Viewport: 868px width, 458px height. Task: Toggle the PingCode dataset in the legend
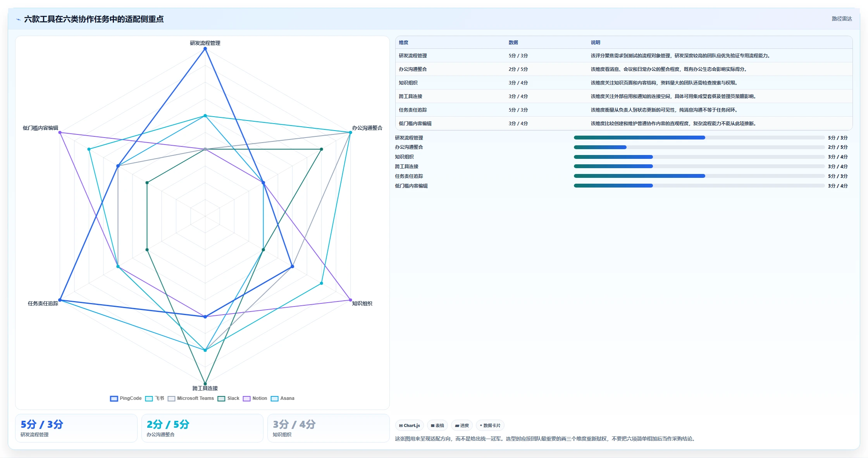point(126,398)
